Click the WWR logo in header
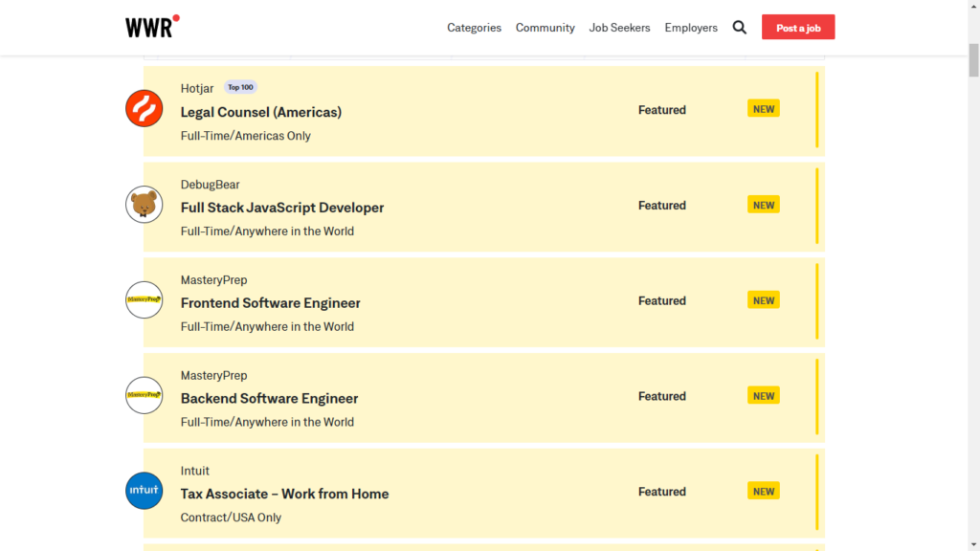Screen dimensions: 980x551 click(x=151, y=27)
